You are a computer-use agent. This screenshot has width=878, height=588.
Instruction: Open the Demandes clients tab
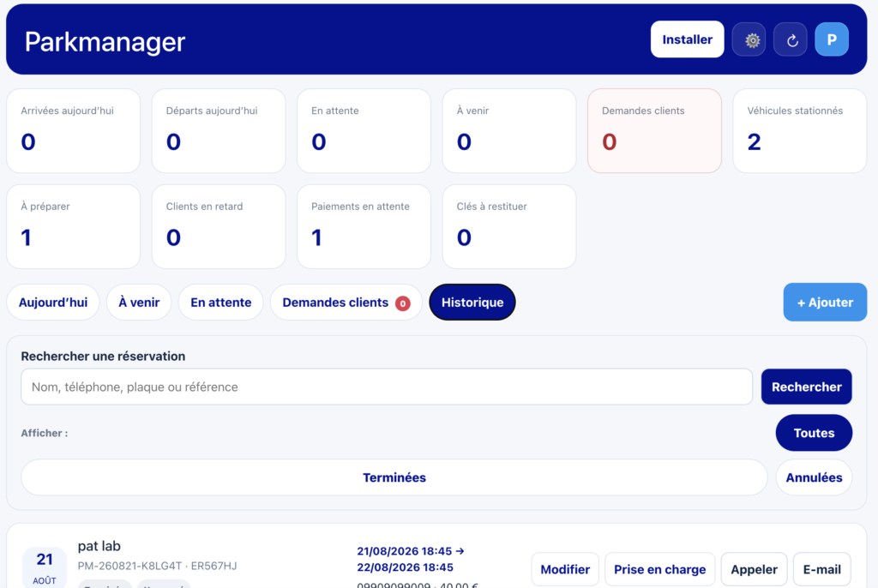tap(346, 303)
